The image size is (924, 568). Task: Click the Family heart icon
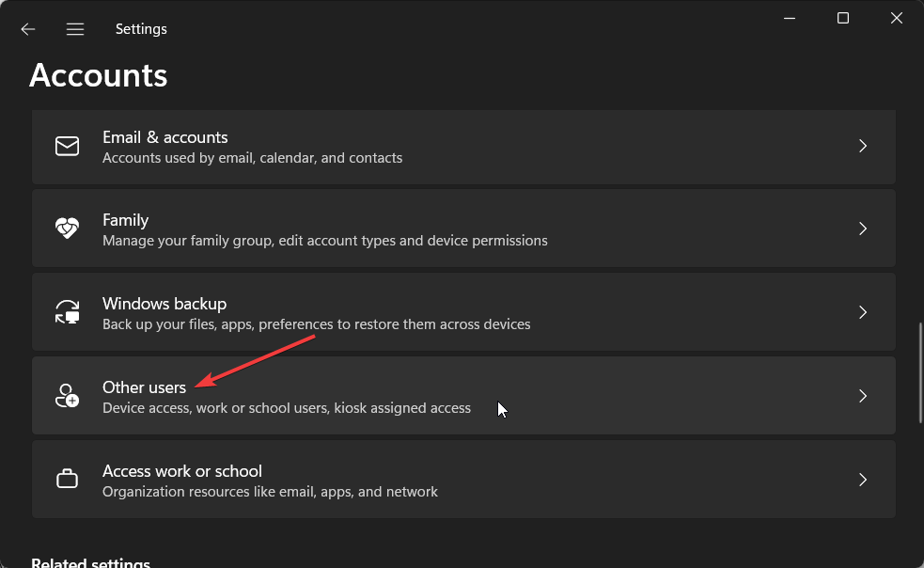click(x=67, y=229)
